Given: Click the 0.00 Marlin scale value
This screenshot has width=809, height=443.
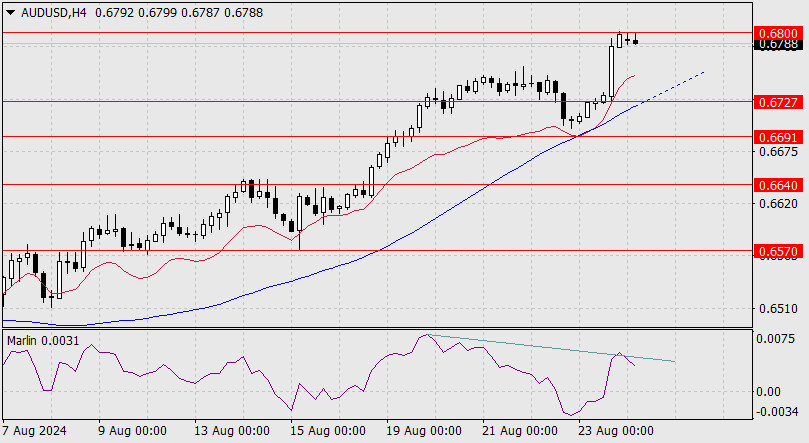Looking at the screenshot, I should 768,392.
